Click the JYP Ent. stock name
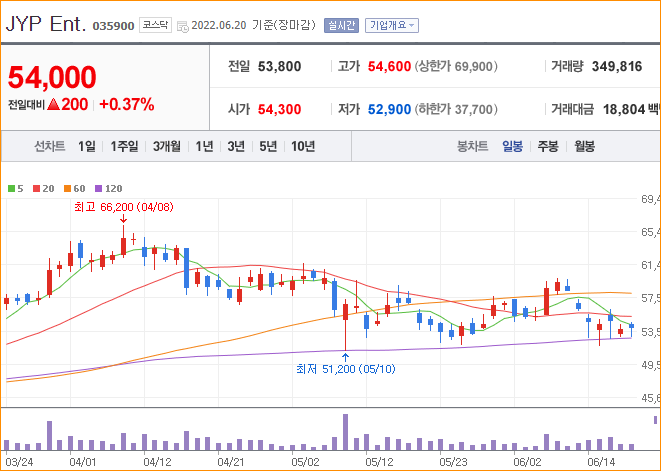 [46, 24]
